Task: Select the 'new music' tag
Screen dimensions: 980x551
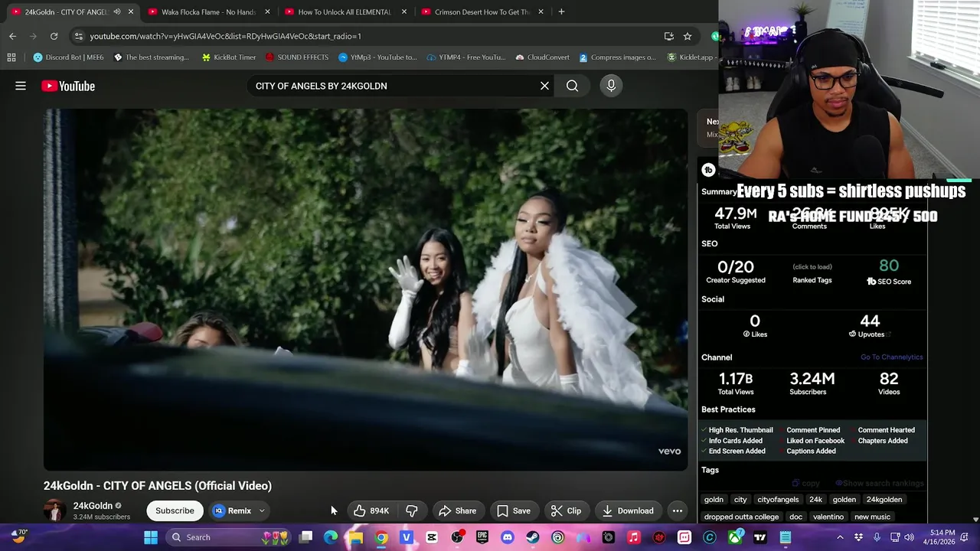Action: click(872, 517)
